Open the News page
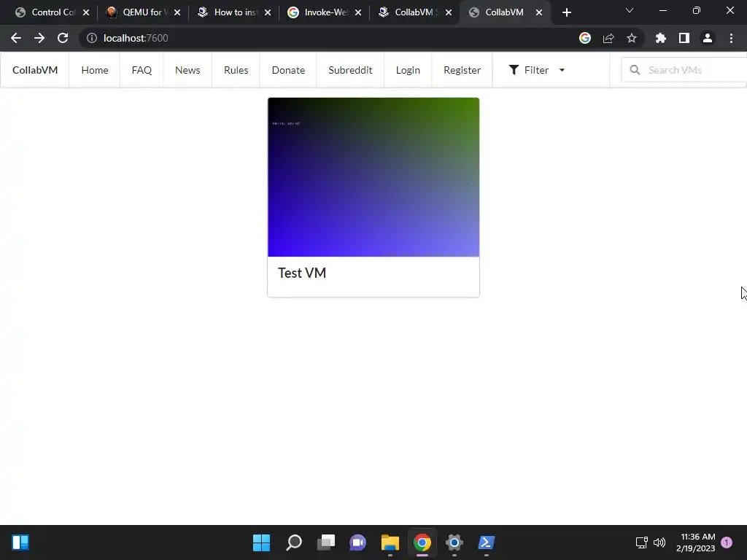 [x=187, y=70]
